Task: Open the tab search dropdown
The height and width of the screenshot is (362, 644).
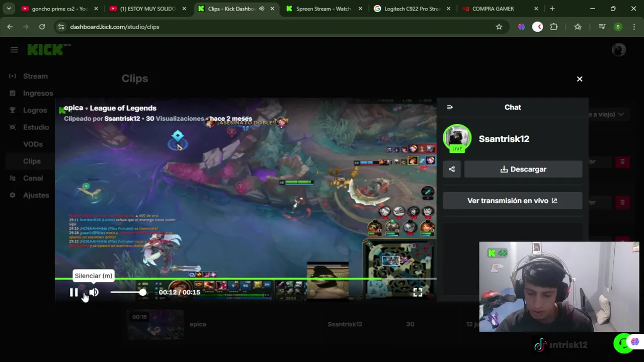Action: pos(9,9)
